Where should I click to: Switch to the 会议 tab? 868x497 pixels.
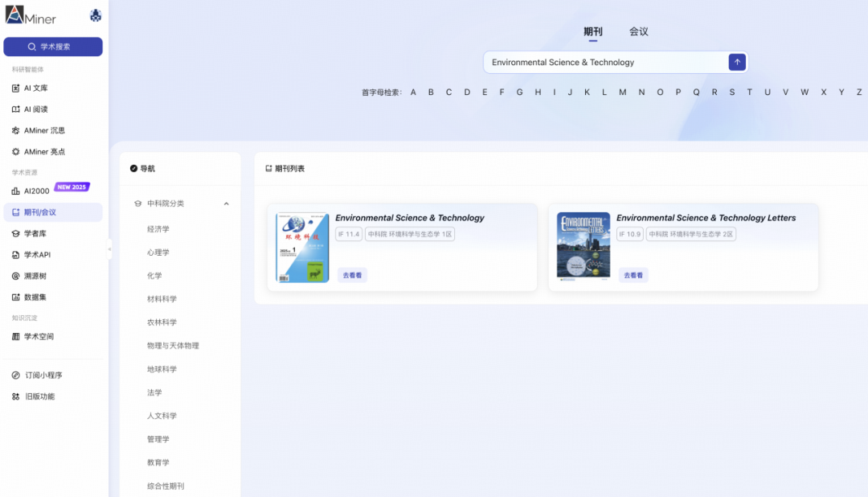637,32
